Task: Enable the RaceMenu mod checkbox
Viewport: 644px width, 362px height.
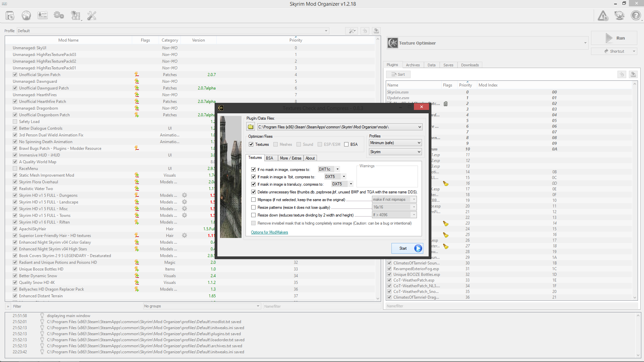Action: (x=15, y=168)
